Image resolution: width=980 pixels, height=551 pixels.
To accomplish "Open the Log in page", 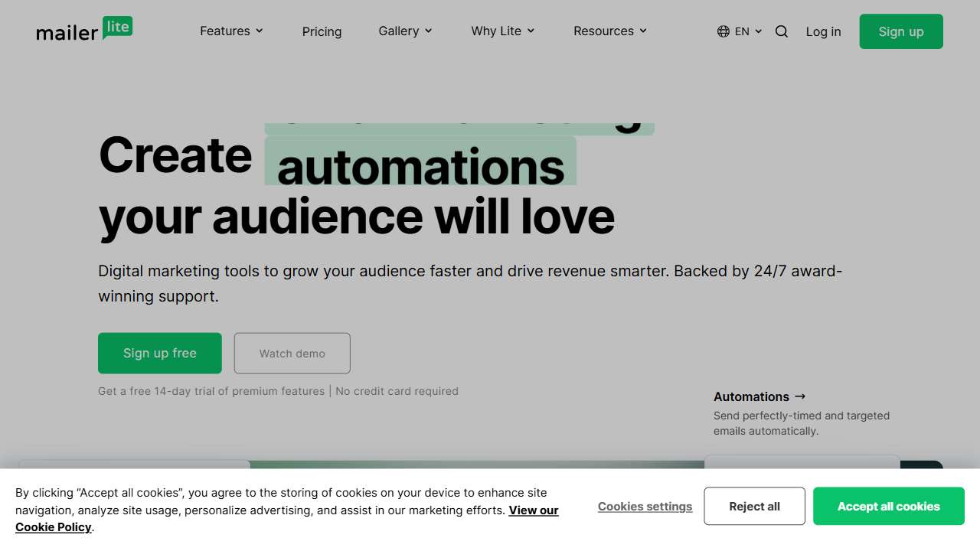I will [823, 31].
